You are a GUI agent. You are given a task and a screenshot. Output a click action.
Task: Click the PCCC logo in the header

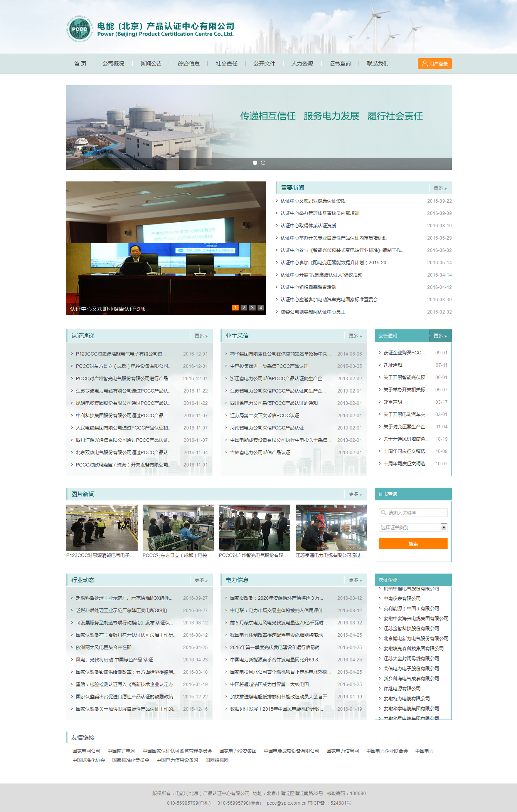80,29
